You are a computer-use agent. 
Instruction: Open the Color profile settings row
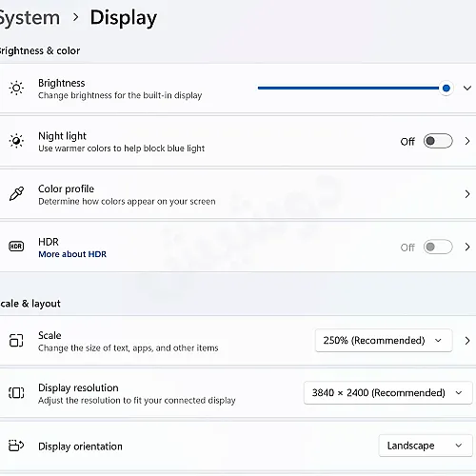coord(238,194)
